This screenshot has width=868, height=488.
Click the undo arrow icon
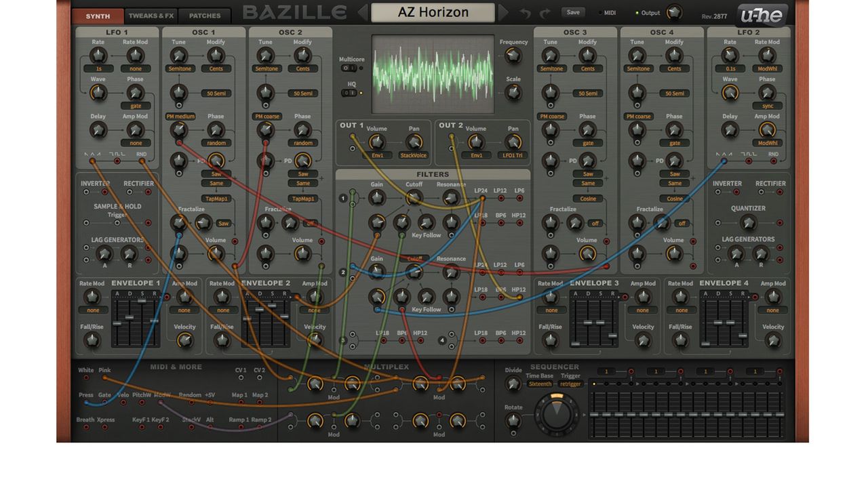526,13
